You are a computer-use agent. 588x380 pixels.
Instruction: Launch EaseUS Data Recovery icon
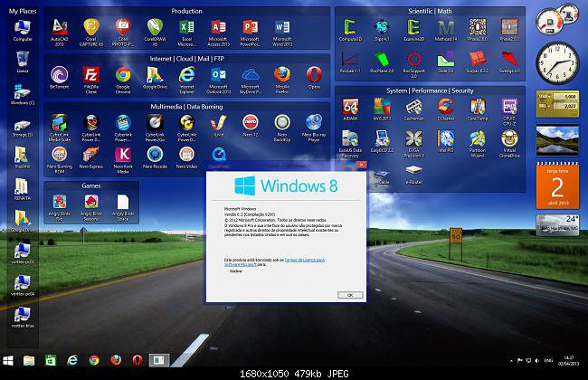350,143
